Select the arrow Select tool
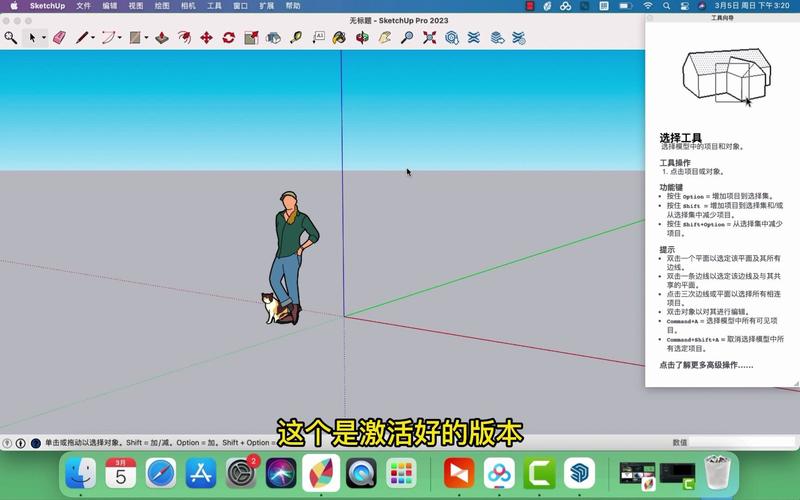The width and height of the screenshot is (800, 500). [32, 38]
